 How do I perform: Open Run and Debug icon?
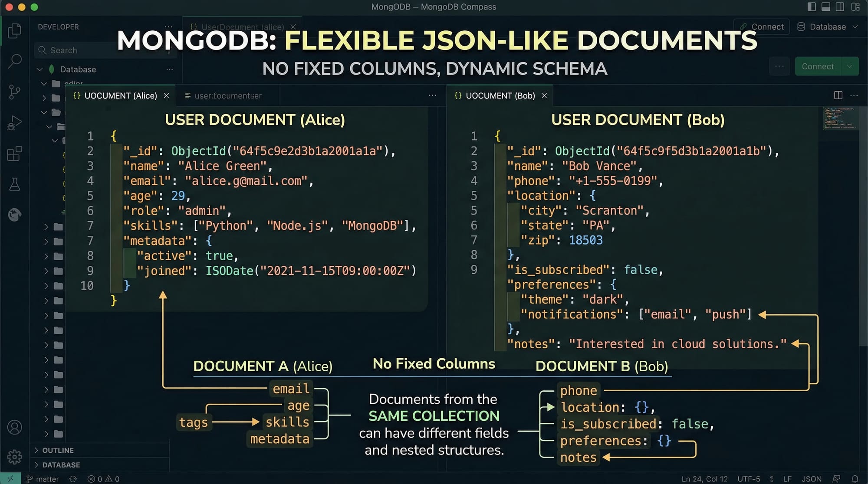point(15,123)
